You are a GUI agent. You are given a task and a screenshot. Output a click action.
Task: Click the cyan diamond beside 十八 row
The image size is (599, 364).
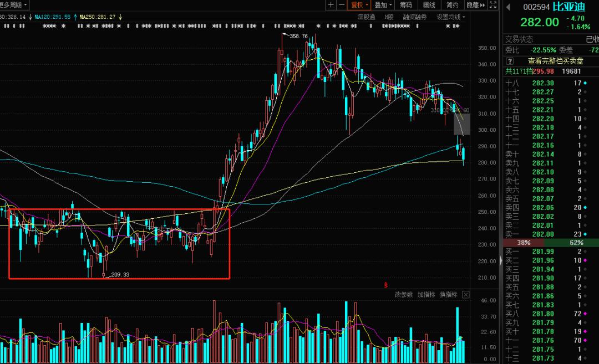point(585,83)
